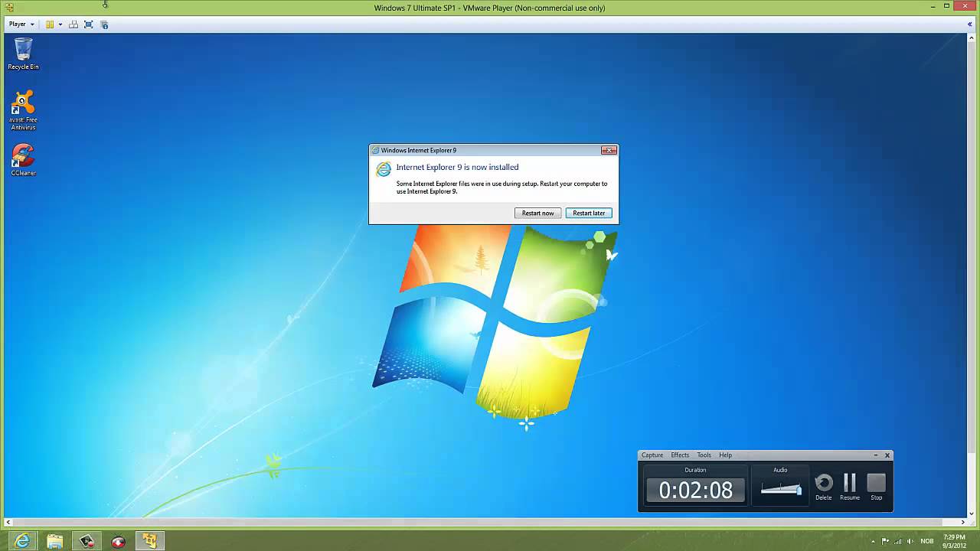The height and width of the screenshot is (551, 980).
Task: Open Internet Explorer from the taskbar
Action: point(23,541)
